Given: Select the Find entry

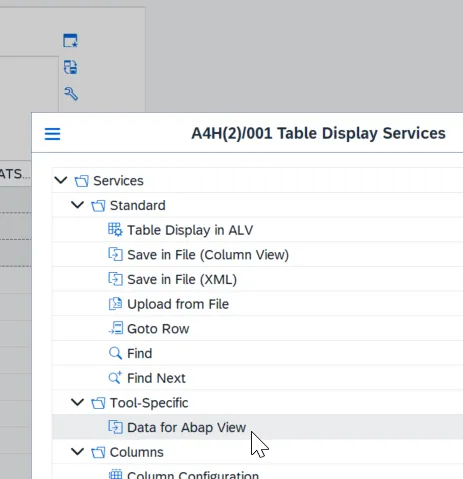Looking at the screenshot, I should click(x=140, y=353).
